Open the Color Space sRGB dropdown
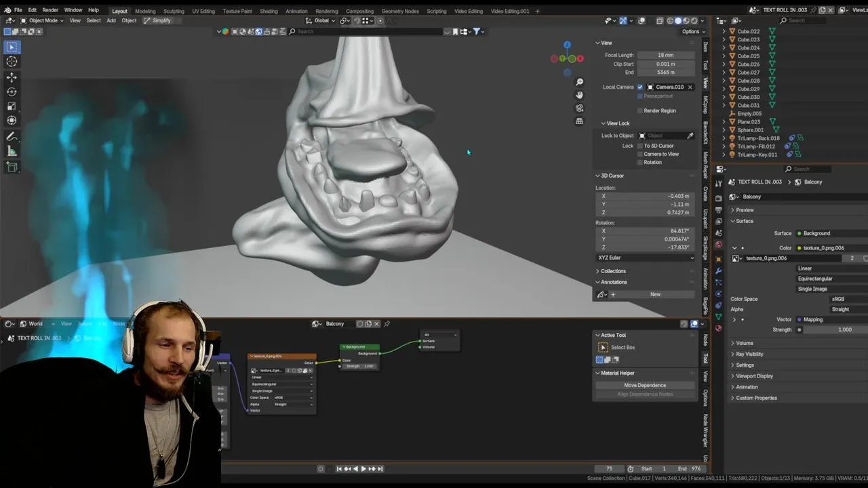The height and width of the screenshot is (488, 868). coord(849,299)
